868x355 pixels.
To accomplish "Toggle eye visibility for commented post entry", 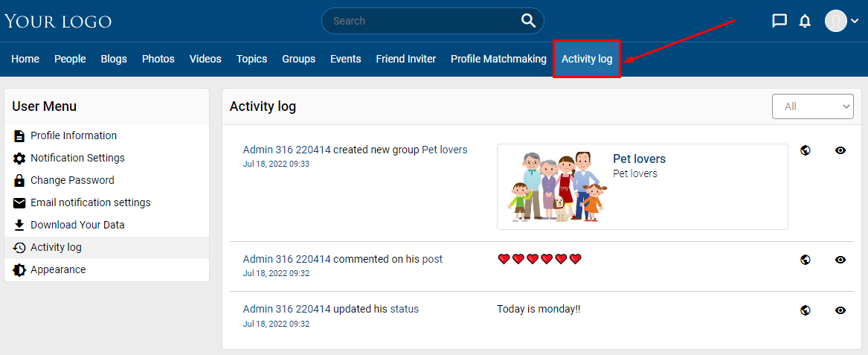I will [x=840, y=259].
